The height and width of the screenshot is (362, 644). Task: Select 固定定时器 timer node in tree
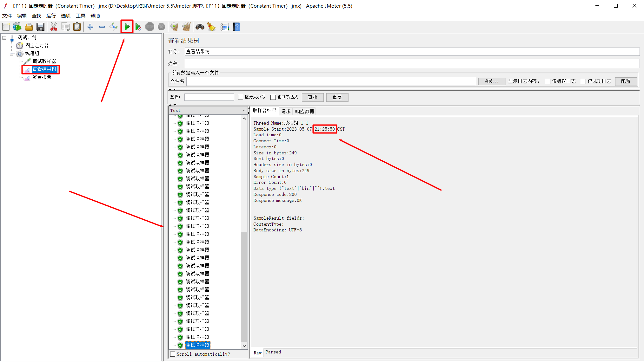point(37,45)
